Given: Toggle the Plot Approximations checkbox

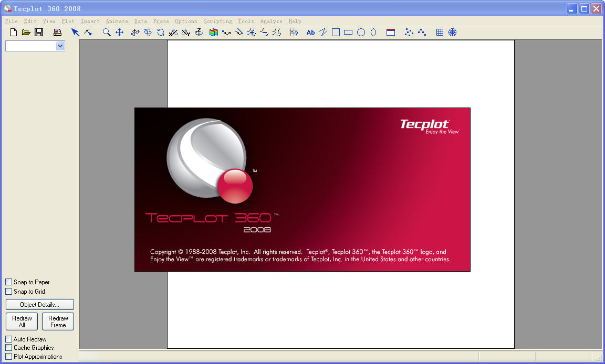Looking at the screenshot, I should click(x=9, y=356).
